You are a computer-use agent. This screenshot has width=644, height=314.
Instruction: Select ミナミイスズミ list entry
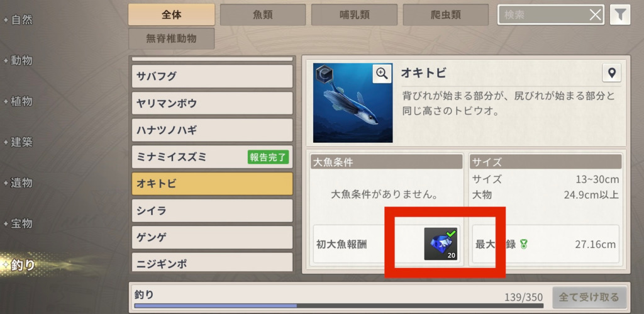[213, 157]
